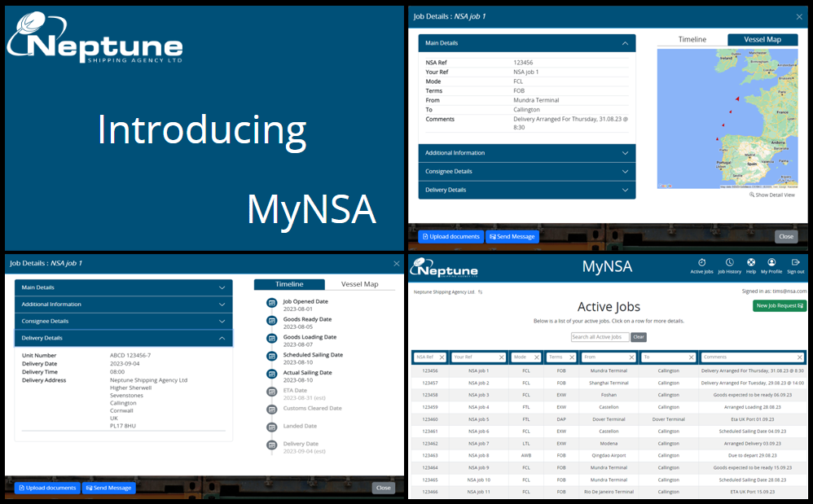Click small Neptune logo in MyNSA header
Image resolution: width=813 pixels, height=504 pixels.
(444, 267)
